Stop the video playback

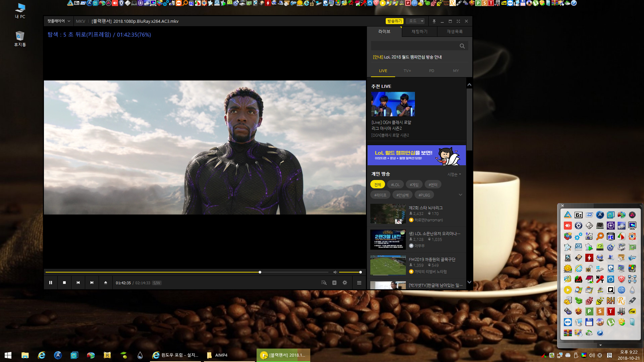[x=64, y=283]
